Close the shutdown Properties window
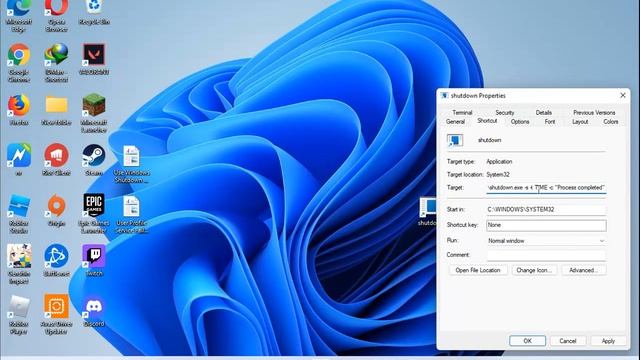Viewport: 640px width, 360px height. 622,96
